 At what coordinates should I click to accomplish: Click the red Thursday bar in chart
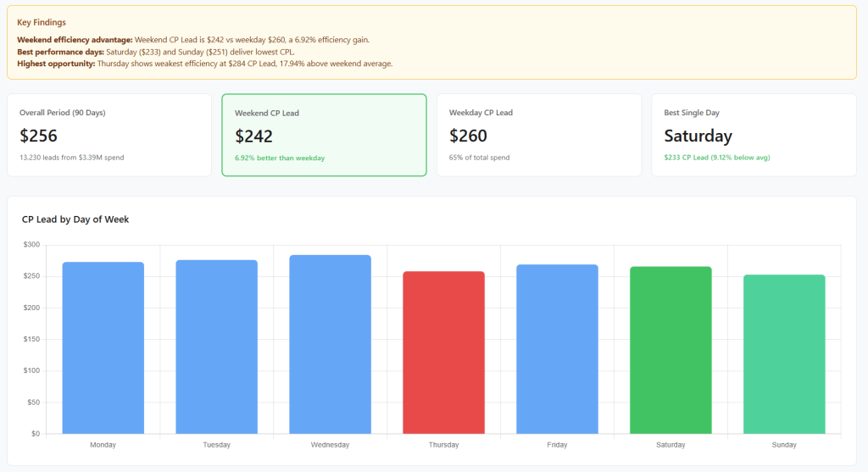[x=443, y=353]
